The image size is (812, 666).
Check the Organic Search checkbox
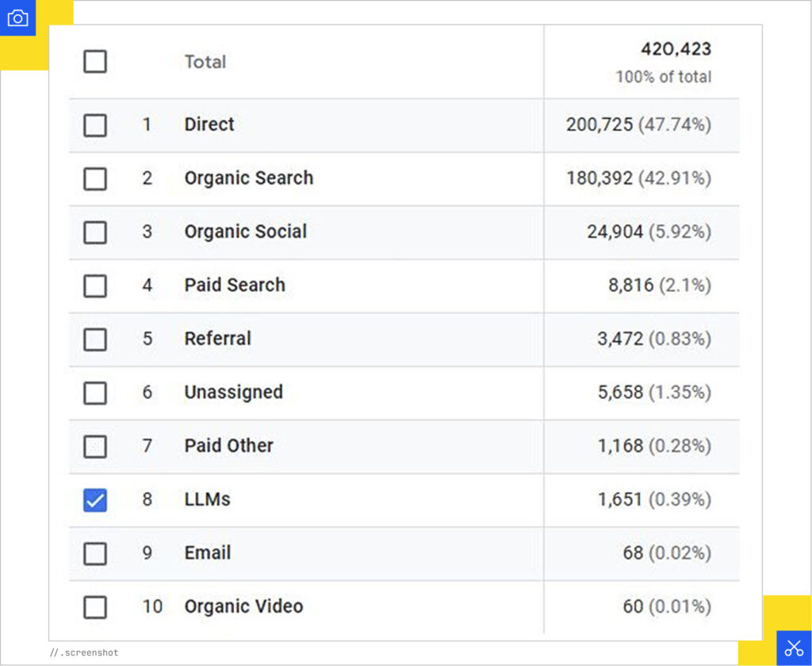[x=95, y=178]
